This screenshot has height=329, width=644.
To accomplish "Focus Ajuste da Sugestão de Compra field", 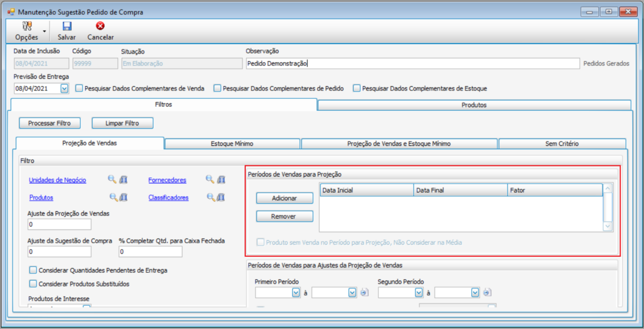I will point(59,252).
